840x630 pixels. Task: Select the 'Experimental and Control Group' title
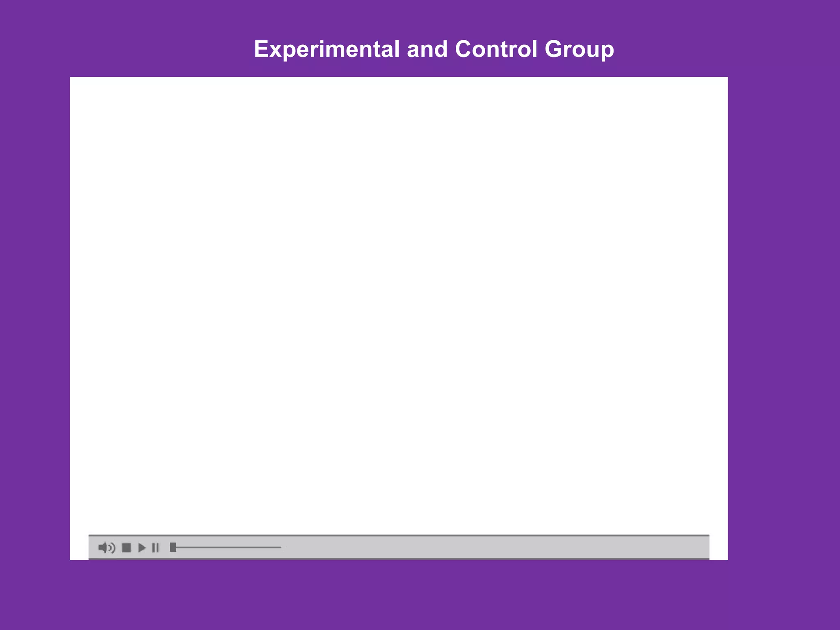pyautogui.click(x=434, y=50)
